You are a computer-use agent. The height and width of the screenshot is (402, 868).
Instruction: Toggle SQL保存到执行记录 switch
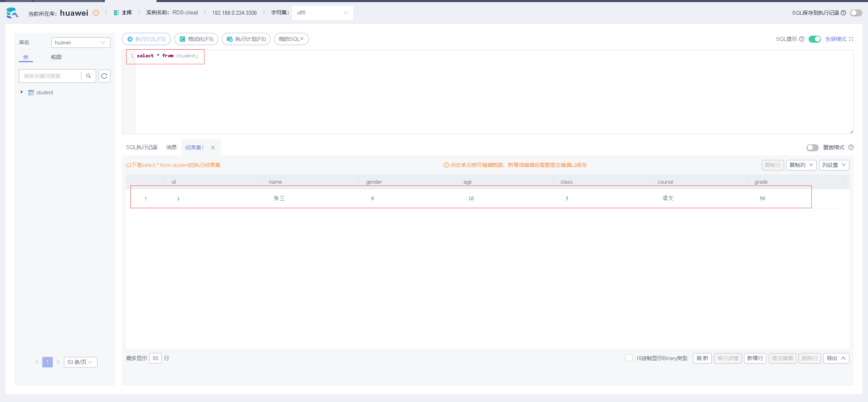click(x=856, y=13)
